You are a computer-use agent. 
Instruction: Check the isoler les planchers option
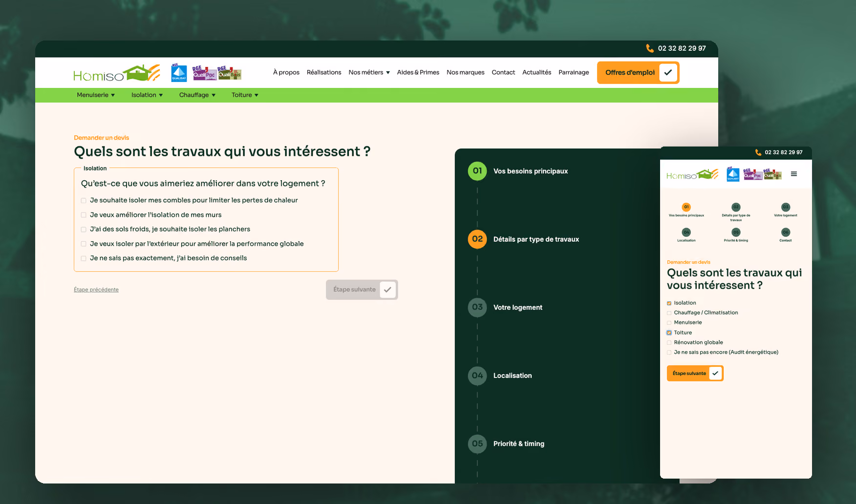(84, 230)
